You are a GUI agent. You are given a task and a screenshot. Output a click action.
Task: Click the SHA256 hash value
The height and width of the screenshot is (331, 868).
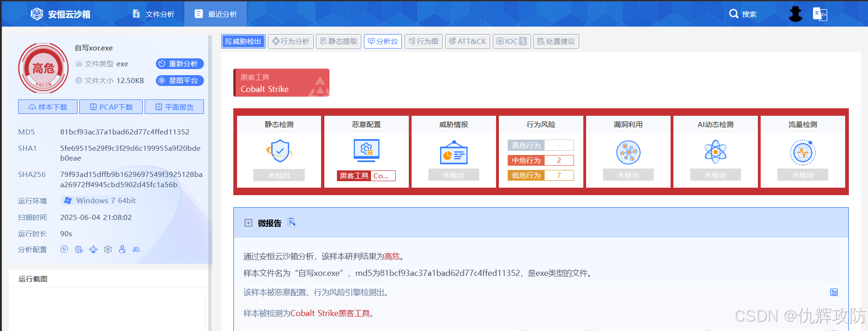[x=131, y=179]
